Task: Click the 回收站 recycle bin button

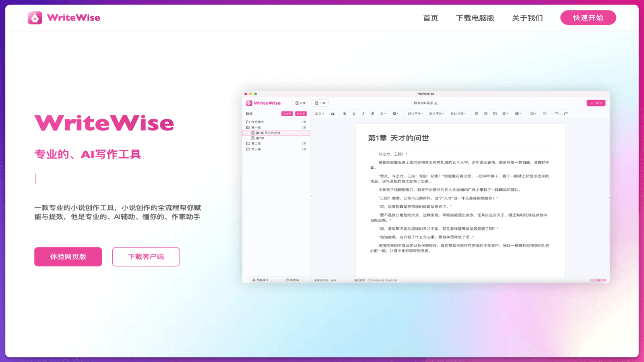Action: click(293, 280)
